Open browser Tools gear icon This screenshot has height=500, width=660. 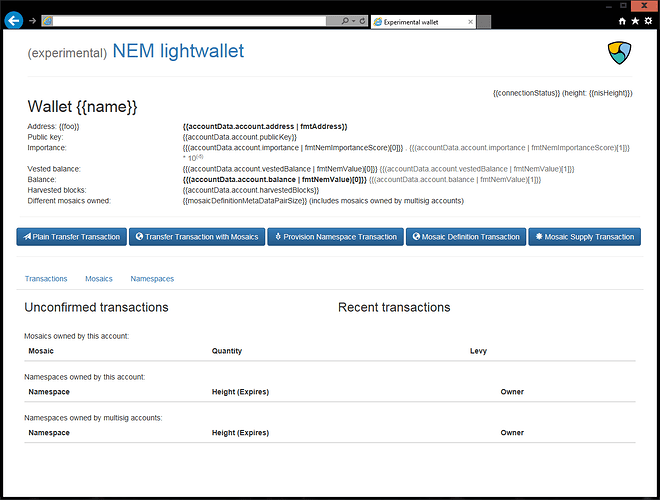point(648,21)
